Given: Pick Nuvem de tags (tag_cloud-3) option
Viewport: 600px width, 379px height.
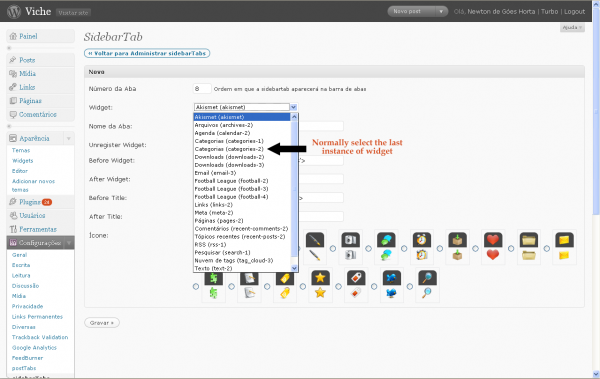Looking at the screenshot, I should tap(233, 260).
